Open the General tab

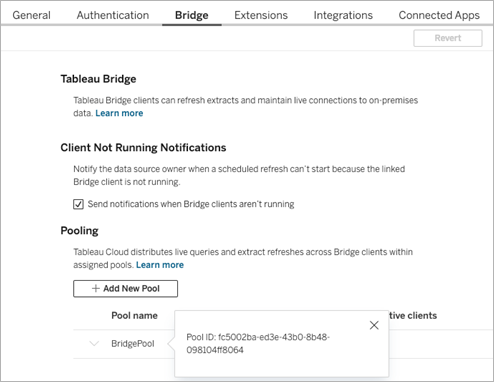coord(32,15)
